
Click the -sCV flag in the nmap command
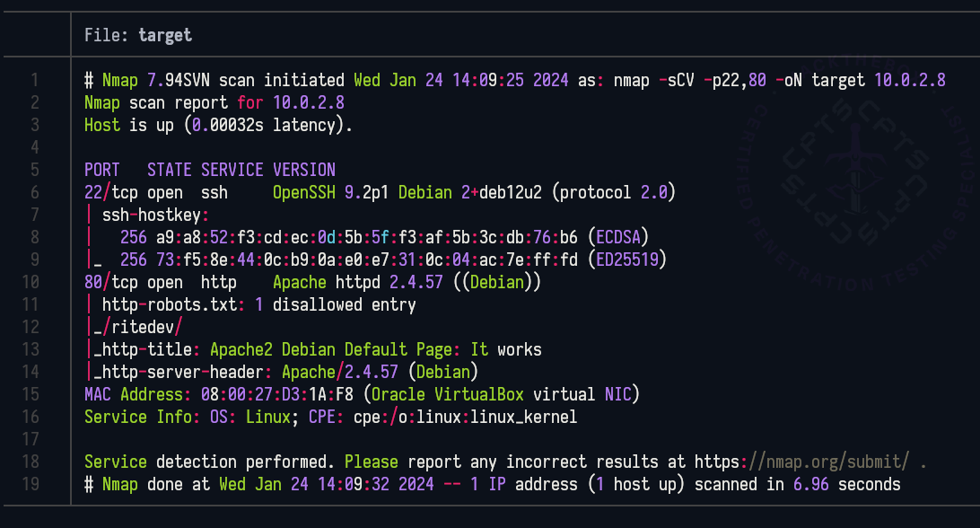pyautogui.click(x=676, y=80)
